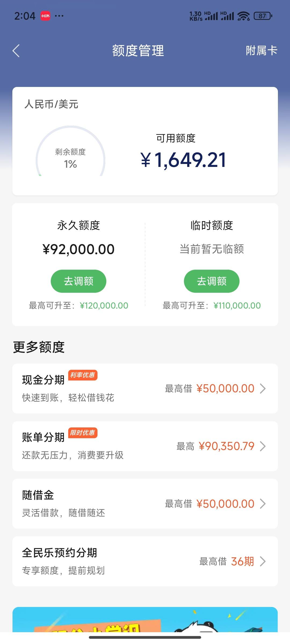Tap 去调额 under 永久额度
This screenshot has height=644, width=290.
tap(78, 281)
